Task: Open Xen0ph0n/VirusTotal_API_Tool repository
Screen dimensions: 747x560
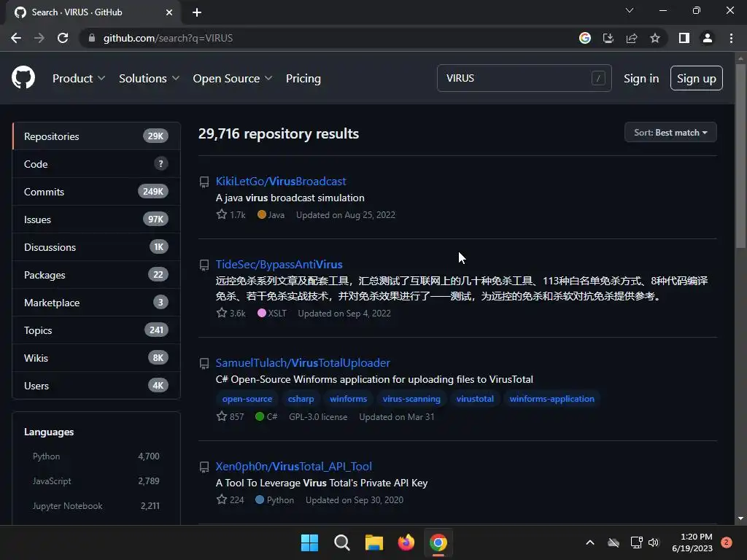Action: (294, 466)
